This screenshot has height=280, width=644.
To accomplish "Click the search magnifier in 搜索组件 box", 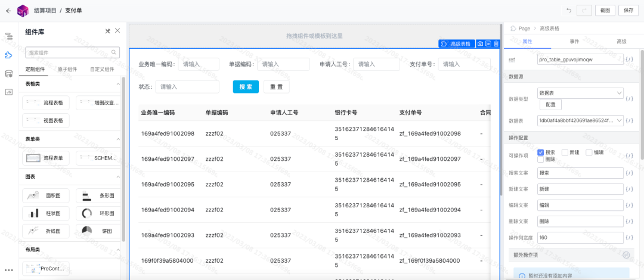I will [x=114, y=52].
